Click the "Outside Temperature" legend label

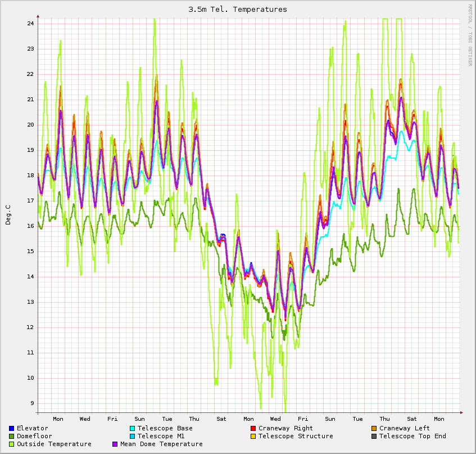click(54, 444)
